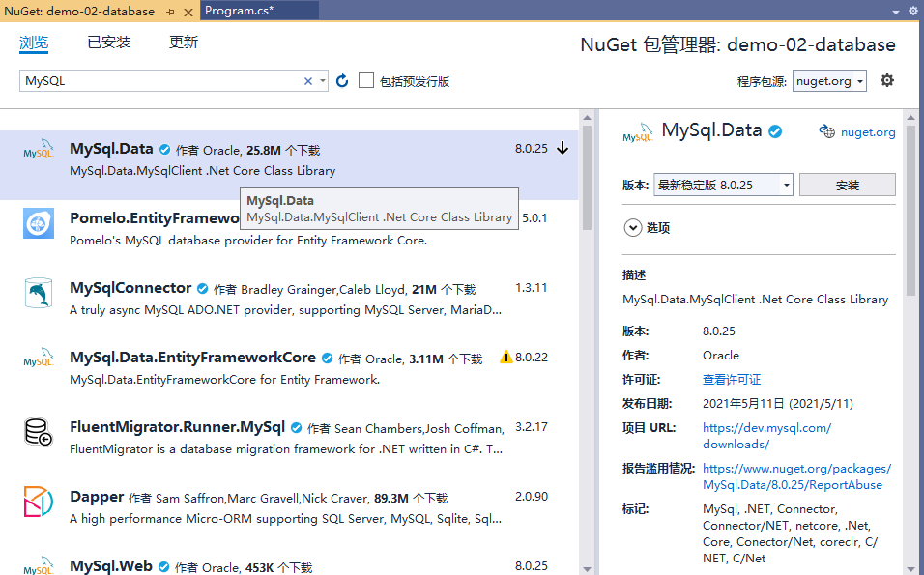924x575 pixels.
Task: Click version 2.0.90 of Dapper
Action: [531, 496]
